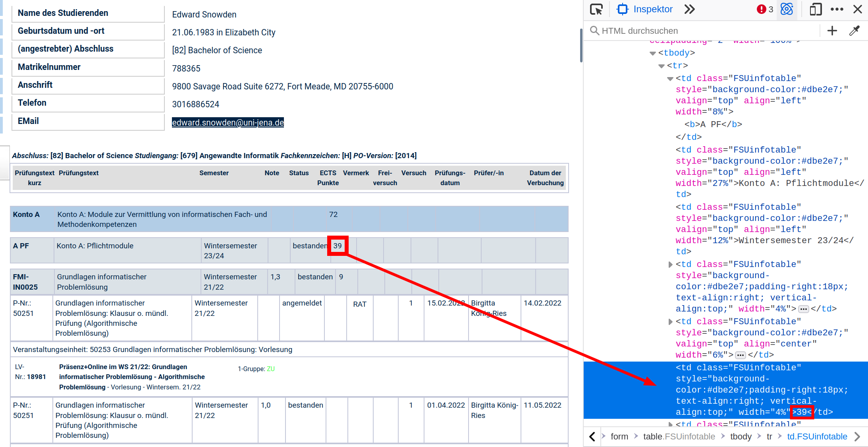The height and width of the screenshot is (447, 868).
Task: Collapse the tbody node
Action: [x=653, y=53]
